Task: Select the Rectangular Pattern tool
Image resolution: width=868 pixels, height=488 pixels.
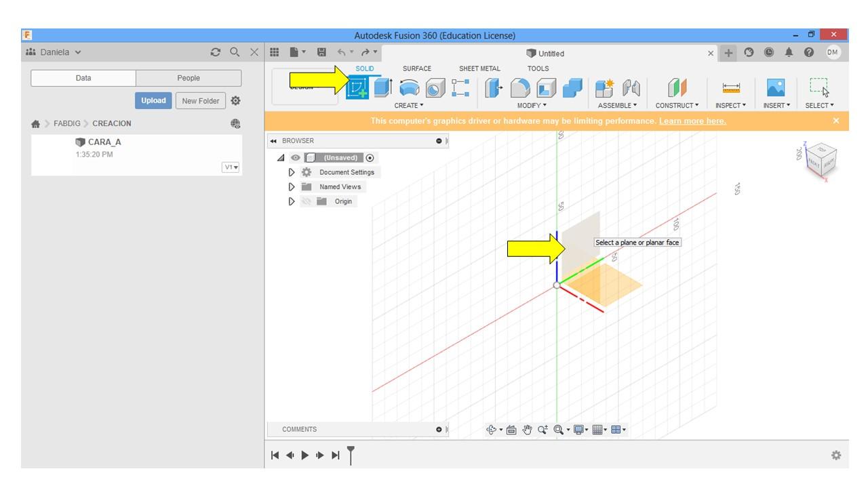Action: click(x=460, y=87)
